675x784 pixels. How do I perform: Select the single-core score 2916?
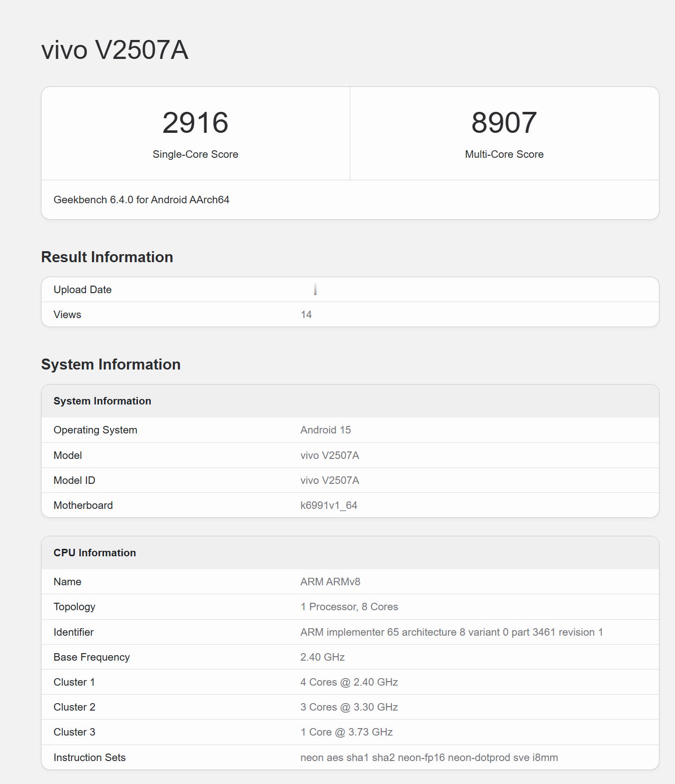pos(195,123)
